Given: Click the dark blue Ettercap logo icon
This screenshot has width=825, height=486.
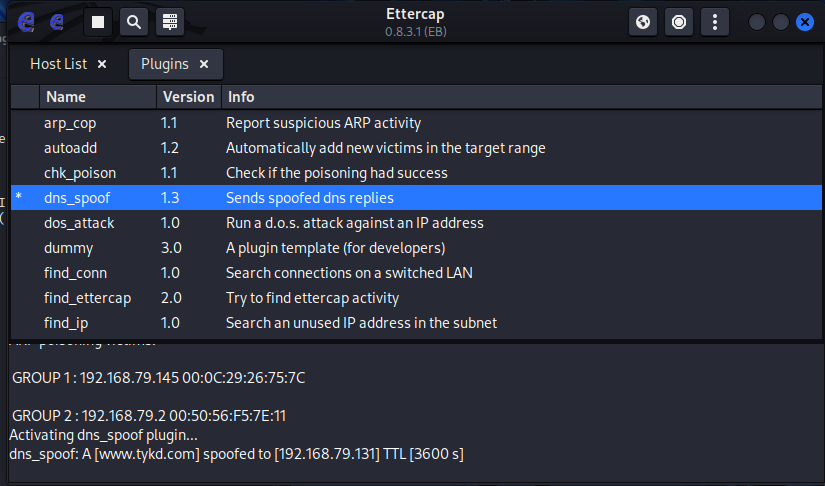Looking at the screenshot, I should (x=58, y=22).
